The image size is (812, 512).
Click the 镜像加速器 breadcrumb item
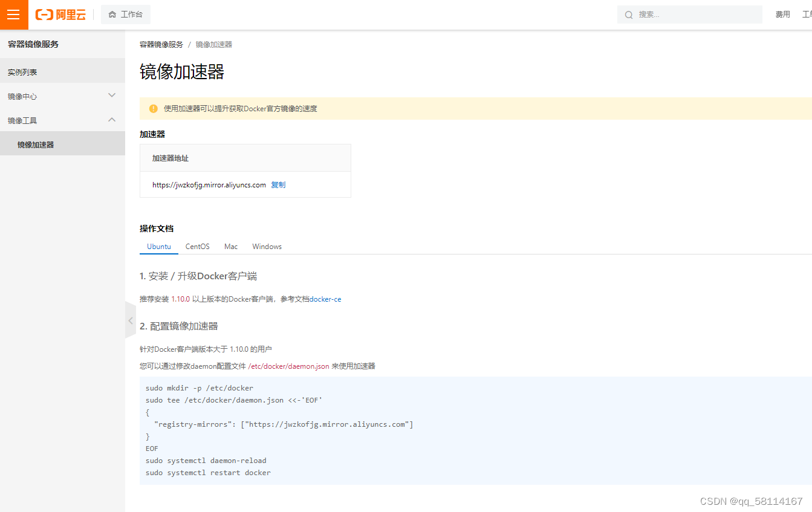214,45
